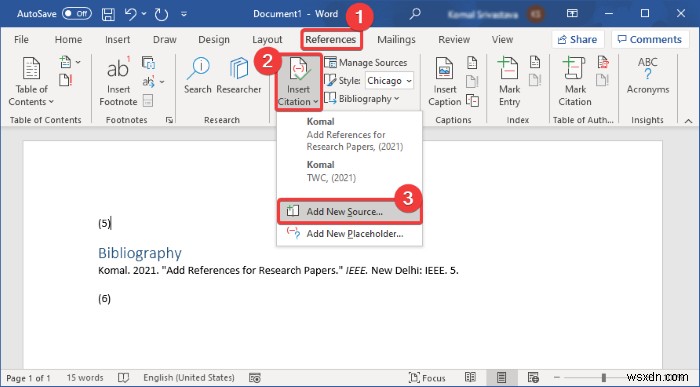Viewport: 700px width, 387px height.
Task: Click the Update Table icon
Action: click(66, 80)
